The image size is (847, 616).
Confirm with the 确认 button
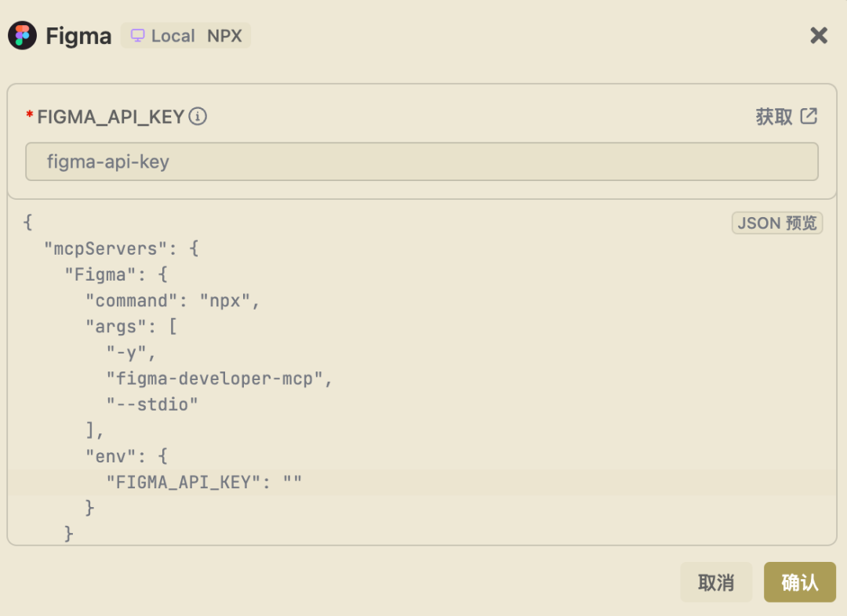(x=800, y=582)
